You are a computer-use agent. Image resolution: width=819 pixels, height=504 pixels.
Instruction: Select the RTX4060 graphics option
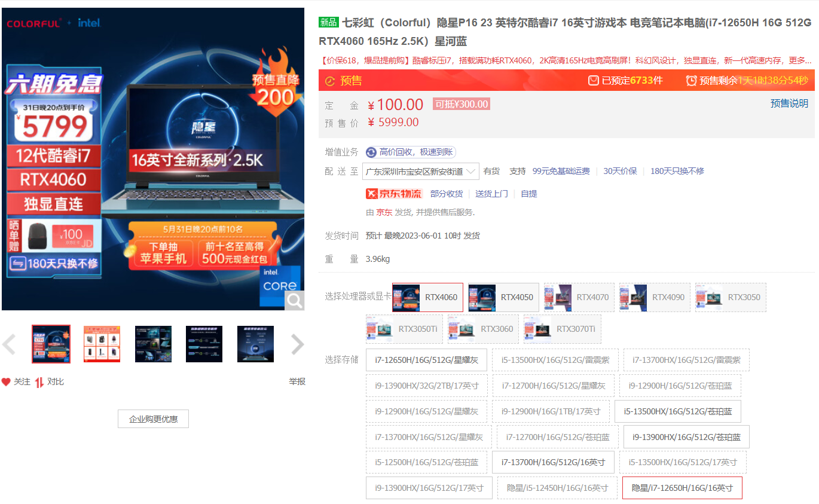(x=427, y=297)
